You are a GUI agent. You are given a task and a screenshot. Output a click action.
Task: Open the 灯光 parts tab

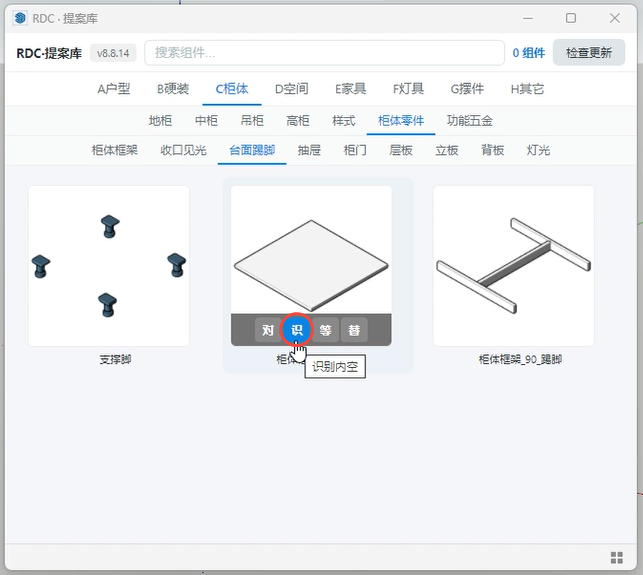coord(538,150)
